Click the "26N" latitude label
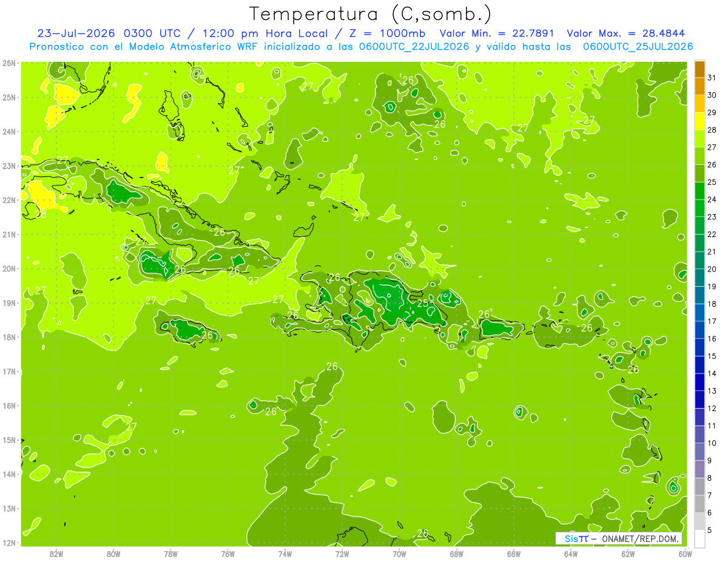This screenshot has height=562, width=728. [9, 62]
